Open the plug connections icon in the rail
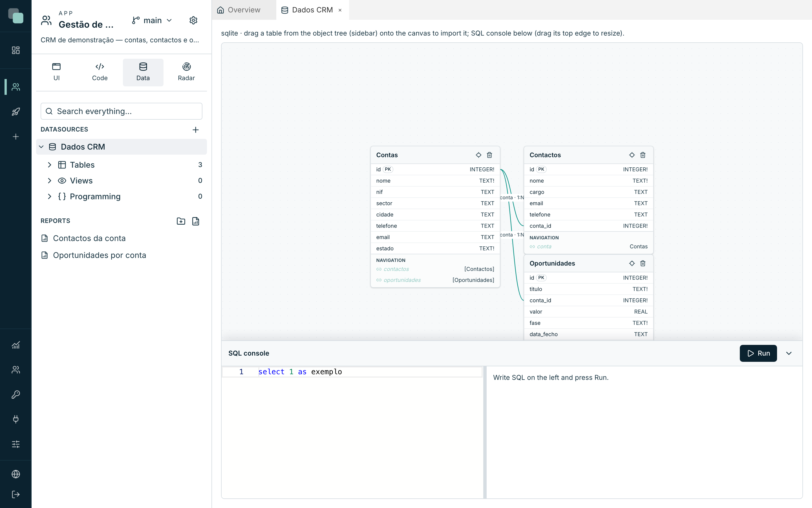 (16, 419)
